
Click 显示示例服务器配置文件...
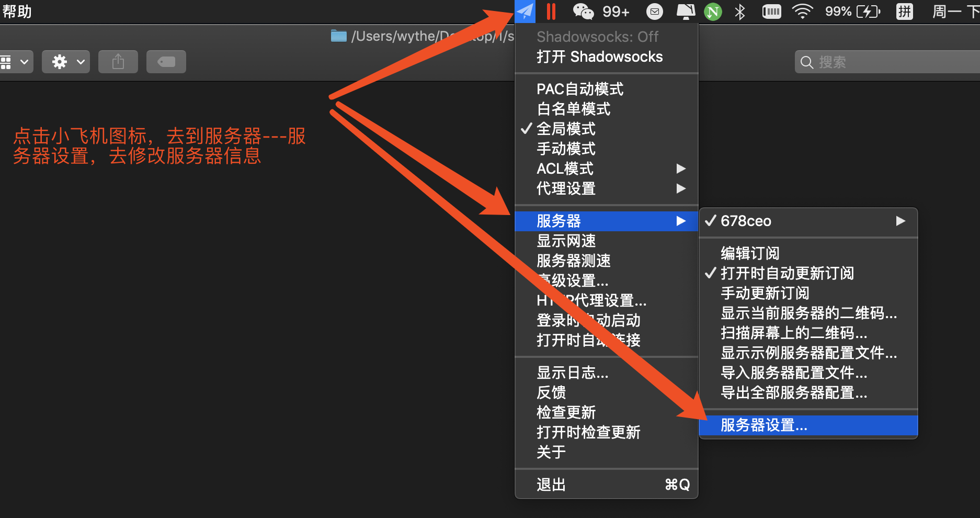pos(808,353)
